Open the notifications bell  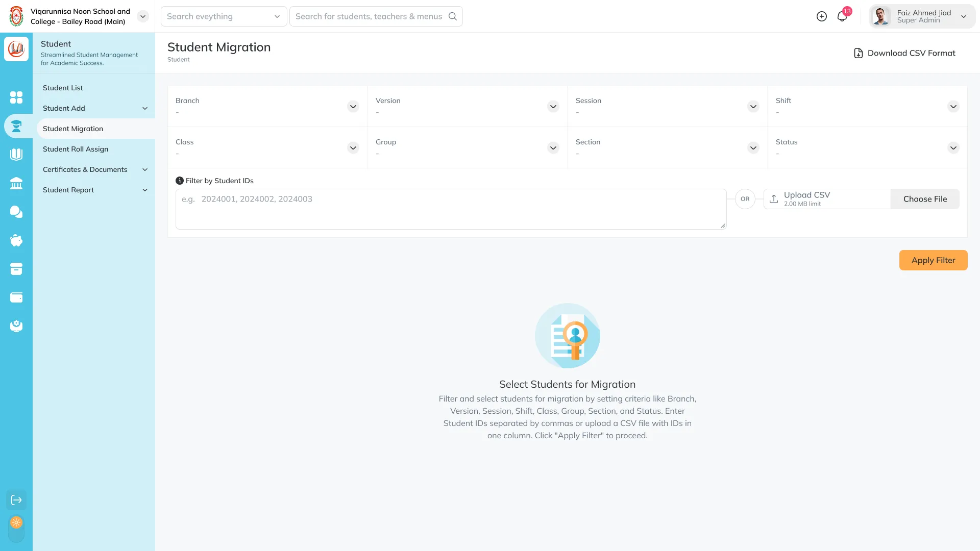point(842,16)
